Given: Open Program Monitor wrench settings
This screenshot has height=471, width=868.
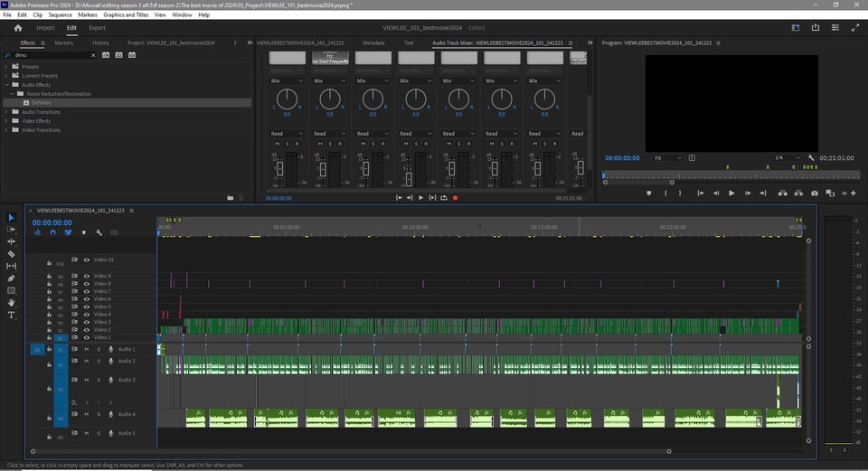Looking at the screenshot, I should pos(811,157).
